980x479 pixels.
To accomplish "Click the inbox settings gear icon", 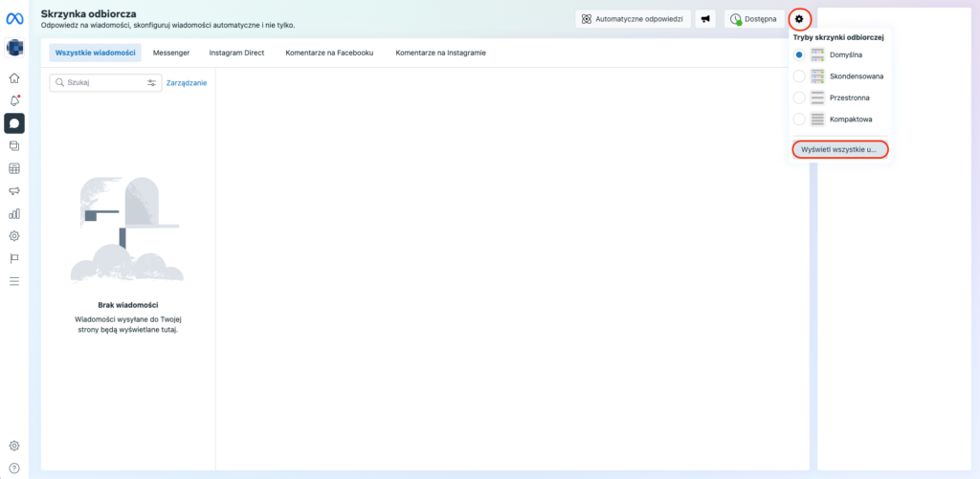I will 800,19.
